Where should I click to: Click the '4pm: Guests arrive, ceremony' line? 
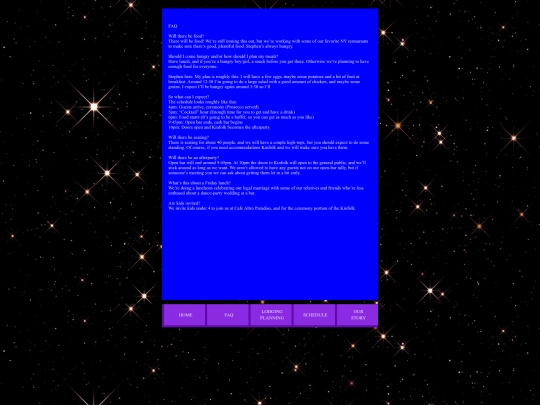pyautogui.click(x=214, y=107)
